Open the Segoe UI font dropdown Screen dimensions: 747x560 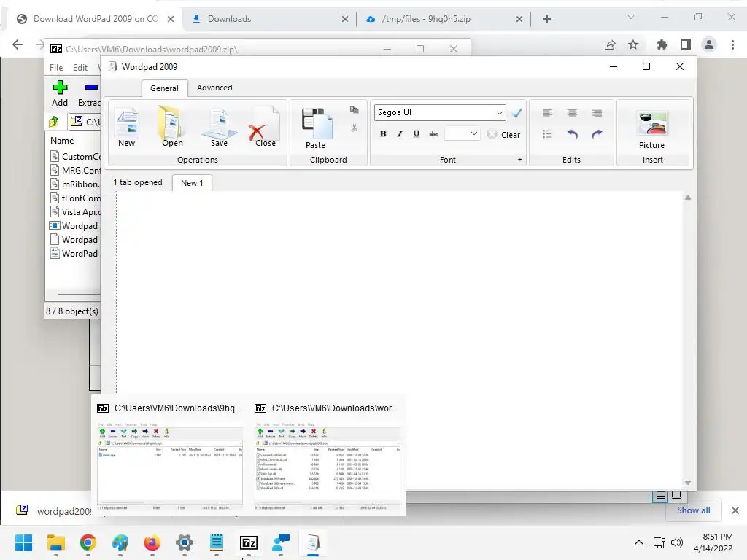499,113
